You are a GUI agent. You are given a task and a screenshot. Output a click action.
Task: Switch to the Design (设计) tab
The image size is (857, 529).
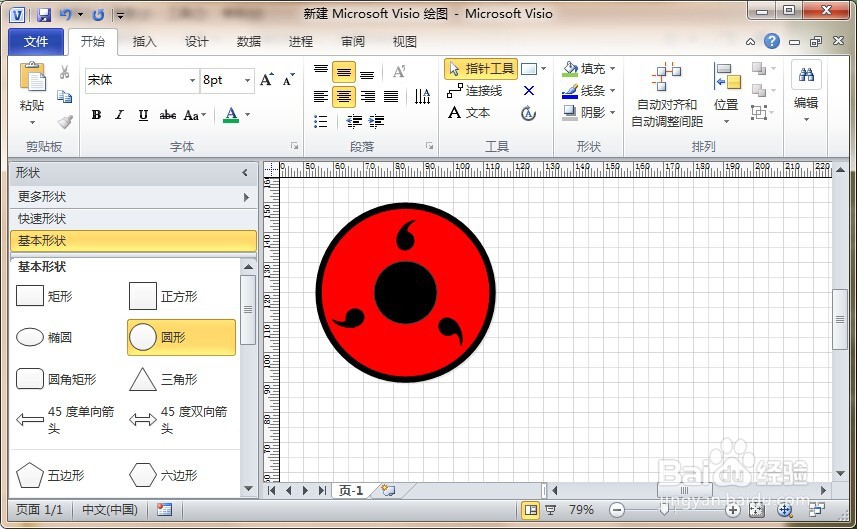click(196, 42)
